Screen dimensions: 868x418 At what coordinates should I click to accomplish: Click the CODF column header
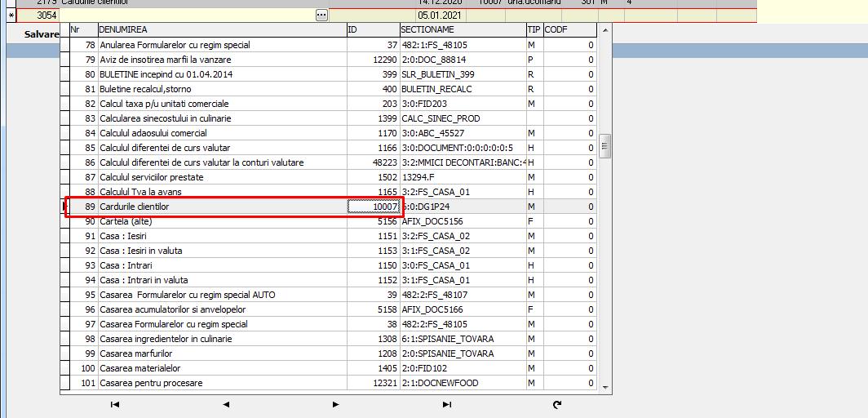coord(569,30)
